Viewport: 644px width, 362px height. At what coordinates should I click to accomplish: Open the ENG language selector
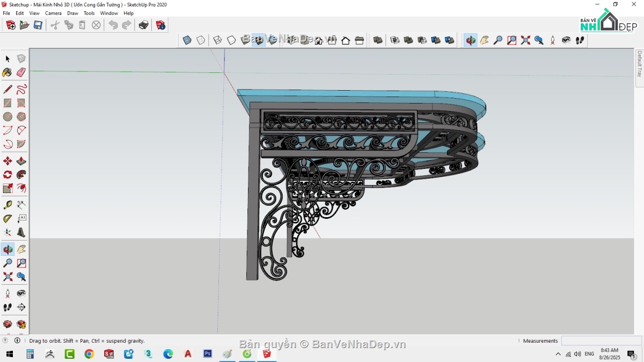589,354
